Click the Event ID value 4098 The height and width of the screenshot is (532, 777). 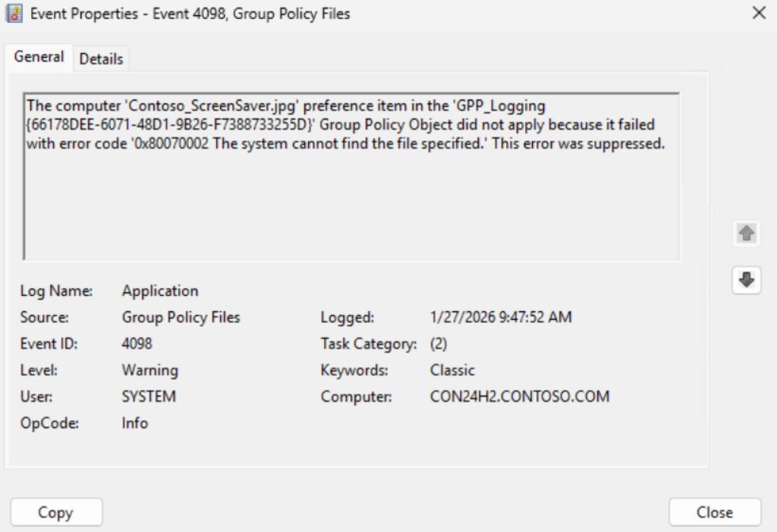tap(137, 344)
